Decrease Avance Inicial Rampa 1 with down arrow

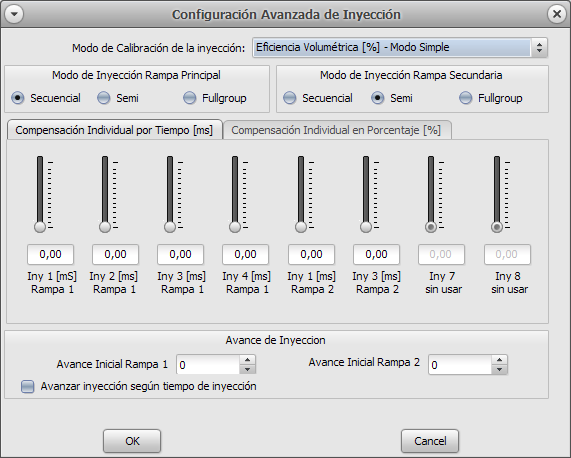(248, 369)
